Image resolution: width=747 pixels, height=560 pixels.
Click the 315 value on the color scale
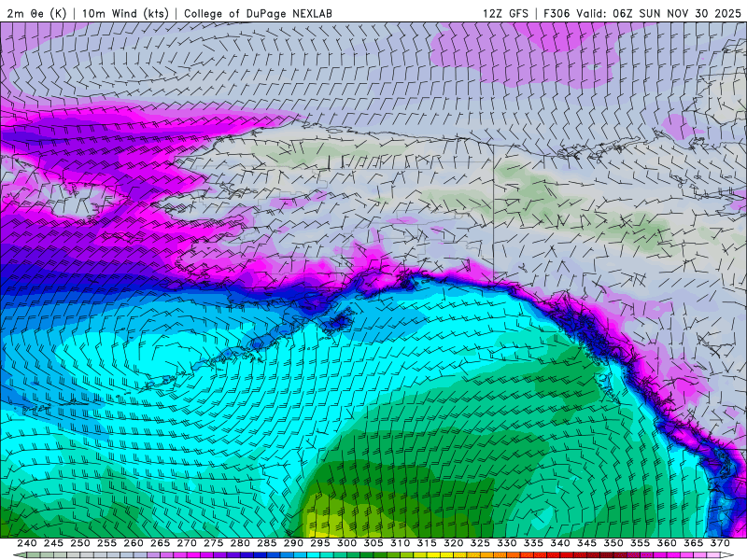click(427, 543)
